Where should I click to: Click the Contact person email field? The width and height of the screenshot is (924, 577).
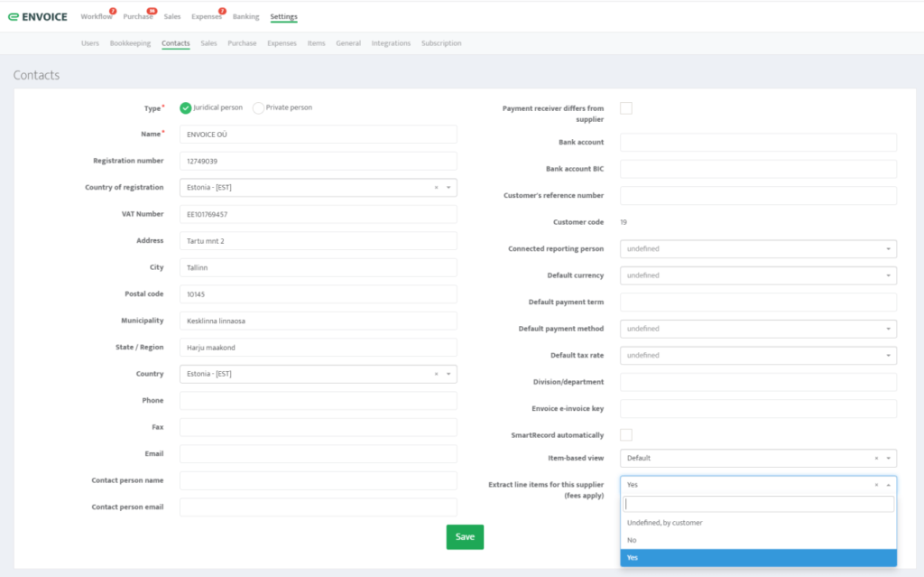coord(319,507)
